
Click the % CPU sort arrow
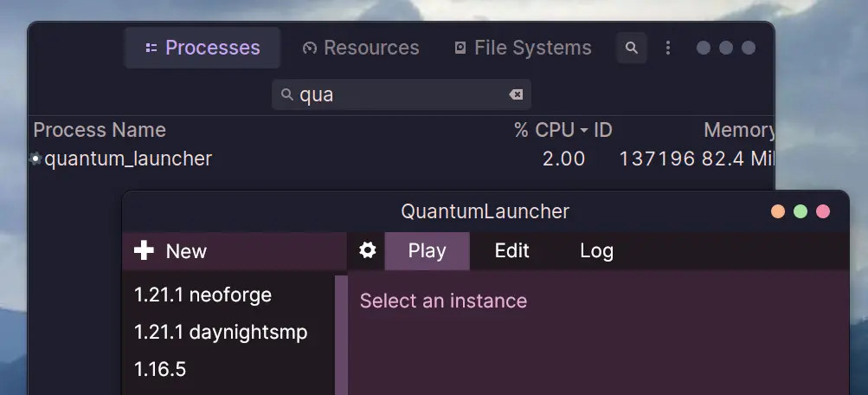pyautogui.click(x=584, y=131)
